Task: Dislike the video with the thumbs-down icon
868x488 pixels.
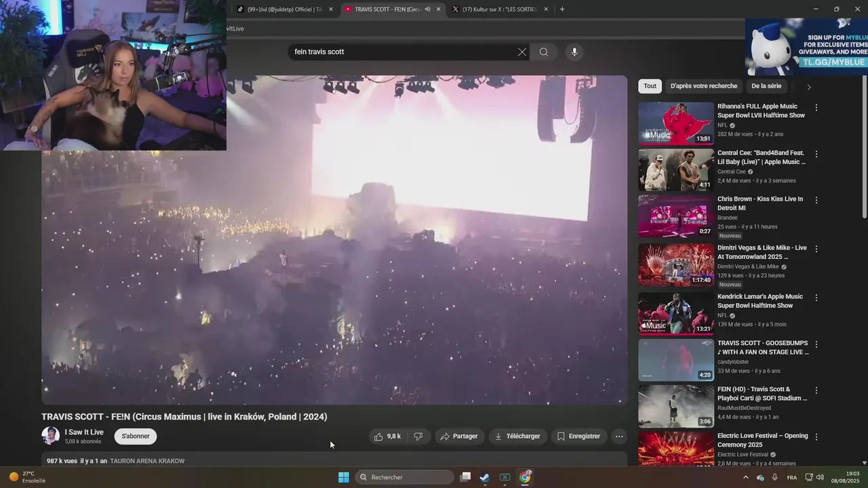Action: coord(418,436)
